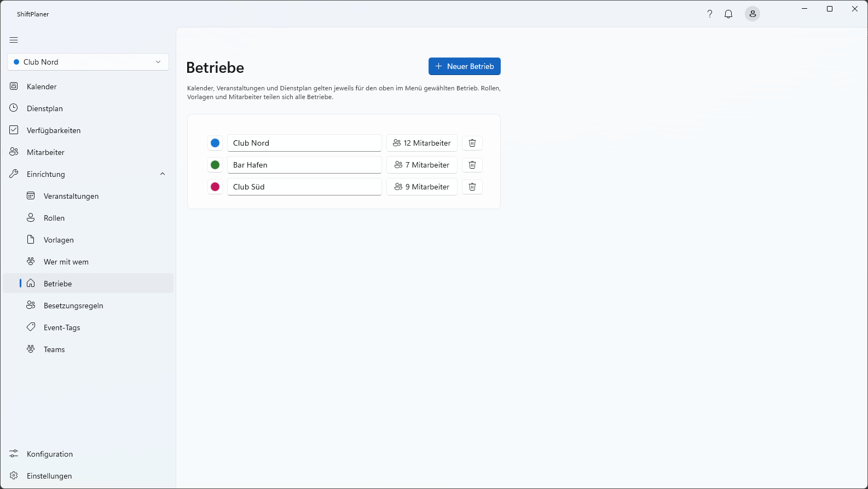
Task: Change the blue color of Club Nord
Action: pos(215,143)
